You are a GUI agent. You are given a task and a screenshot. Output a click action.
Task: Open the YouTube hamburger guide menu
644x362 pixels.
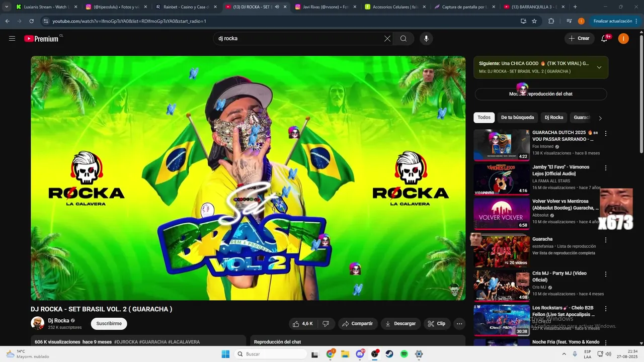pos(12,38)
